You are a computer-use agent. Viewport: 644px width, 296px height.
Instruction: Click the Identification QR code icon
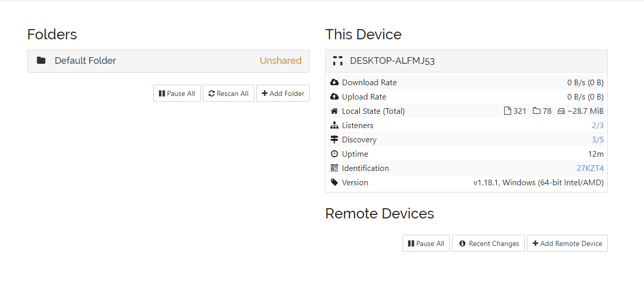coord(334,168)
